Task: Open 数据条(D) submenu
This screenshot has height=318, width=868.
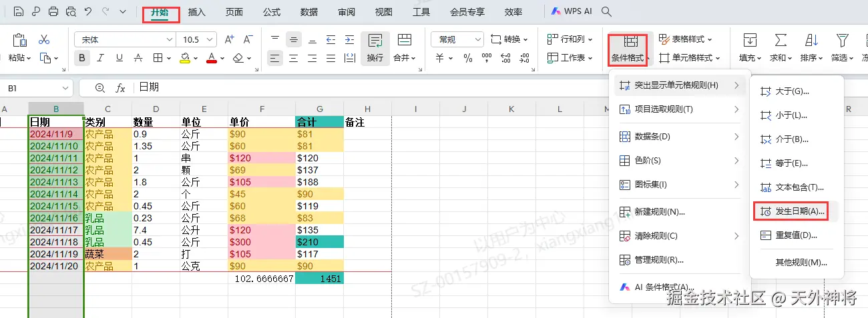Action: (680, 137)
